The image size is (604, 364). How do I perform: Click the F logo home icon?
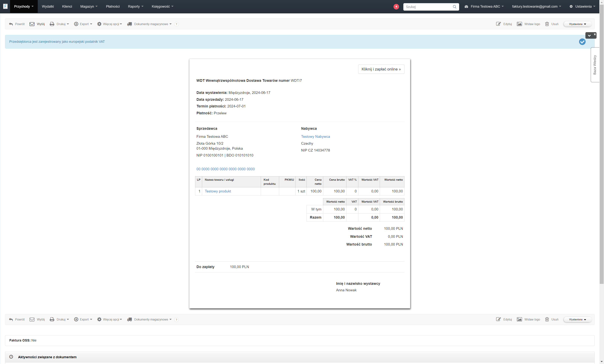click(5, 6)
